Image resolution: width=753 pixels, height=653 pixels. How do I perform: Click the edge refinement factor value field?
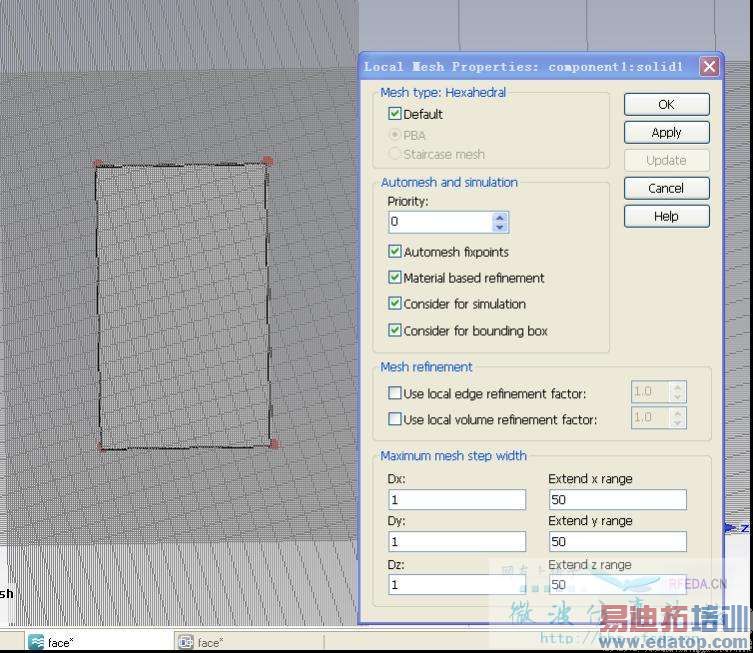pyautogui.click(x=651, y=392)
